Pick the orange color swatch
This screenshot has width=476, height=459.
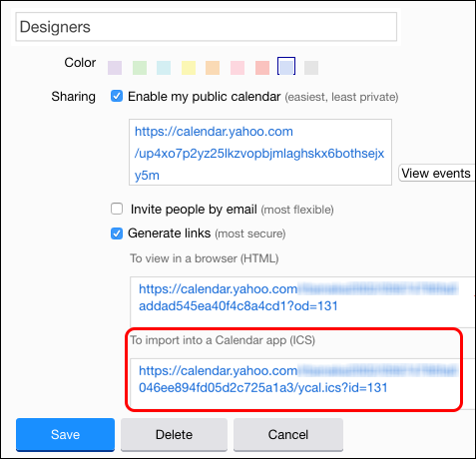click(x=213, y=68)
